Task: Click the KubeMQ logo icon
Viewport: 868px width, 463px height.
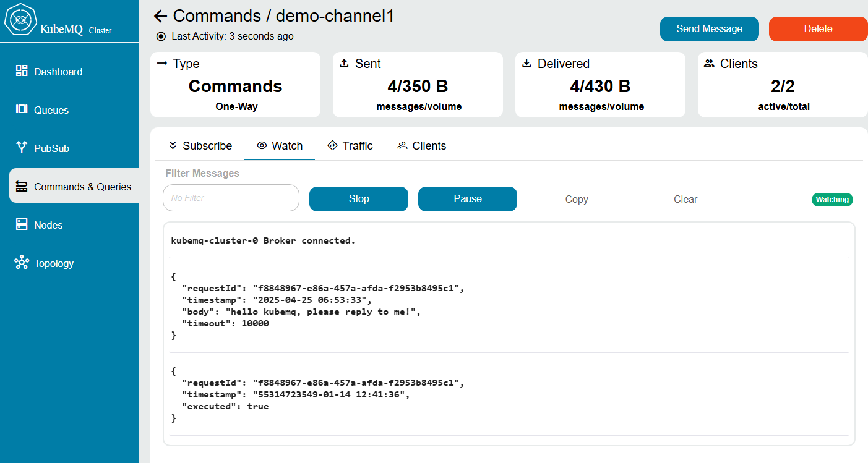Action: 20,21
